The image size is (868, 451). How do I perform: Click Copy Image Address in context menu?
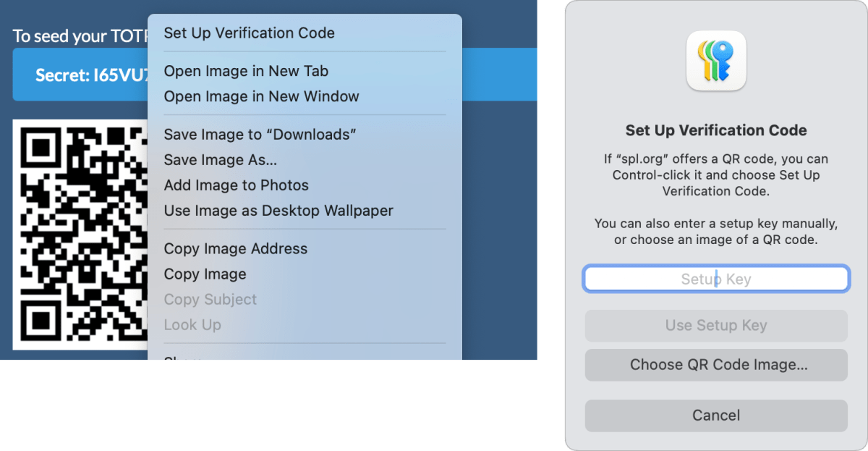[235, 249]
